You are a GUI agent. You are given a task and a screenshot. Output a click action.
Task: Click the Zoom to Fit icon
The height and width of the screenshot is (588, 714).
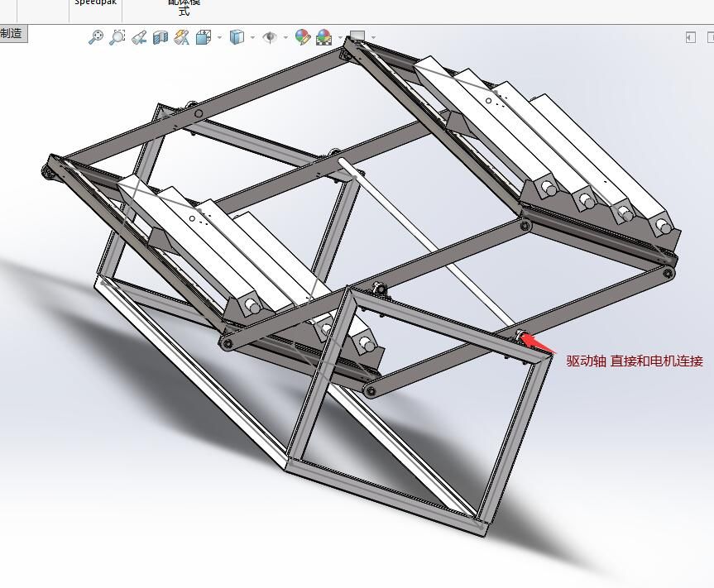(96, 36)
